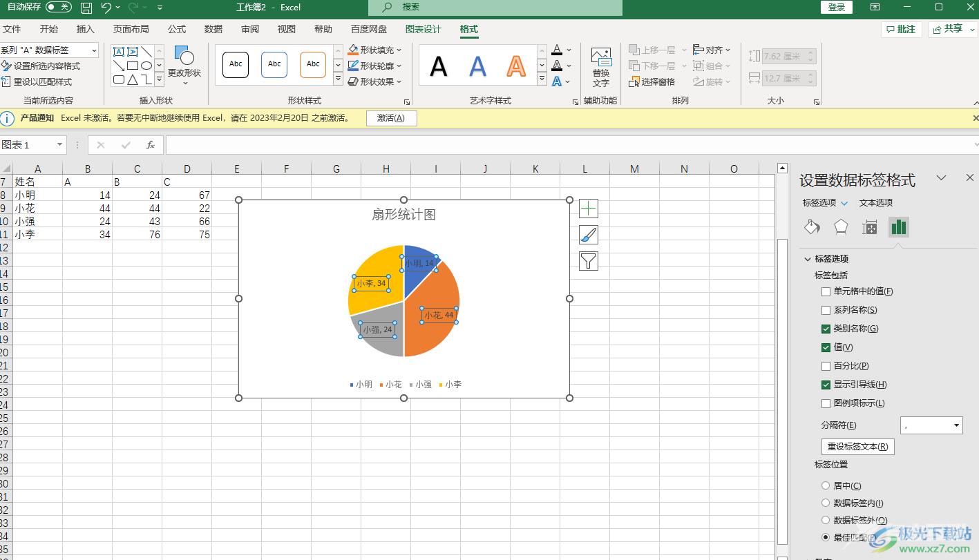
Task: Click the text effects blue A icon
Action: click(557, 81)
